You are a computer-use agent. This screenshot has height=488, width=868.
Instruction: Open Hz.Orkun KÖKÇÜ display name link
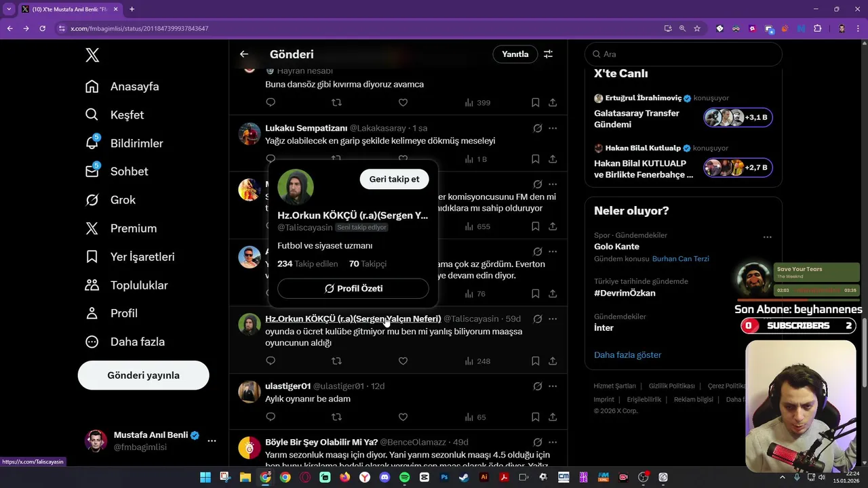pos(353,319)
